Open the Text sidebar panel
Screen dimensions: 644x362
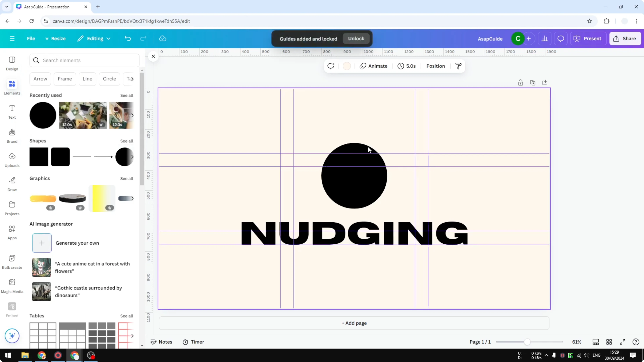(x=12, y=112)
